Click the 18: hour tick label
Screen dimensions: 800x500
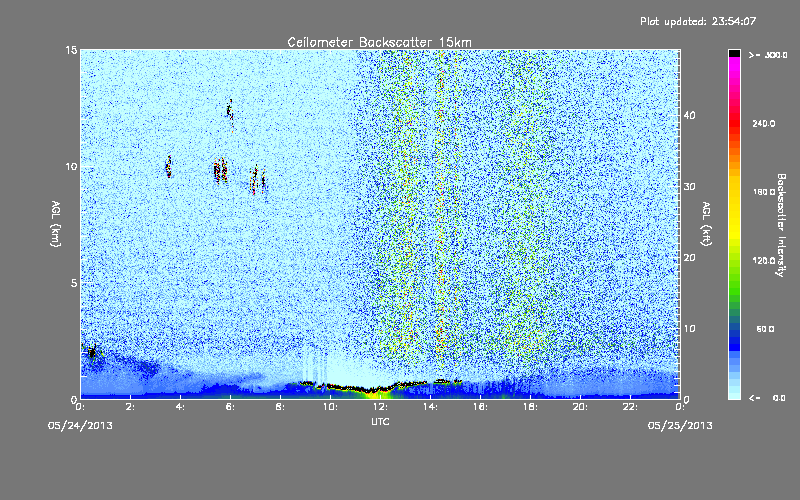(531, 407)
